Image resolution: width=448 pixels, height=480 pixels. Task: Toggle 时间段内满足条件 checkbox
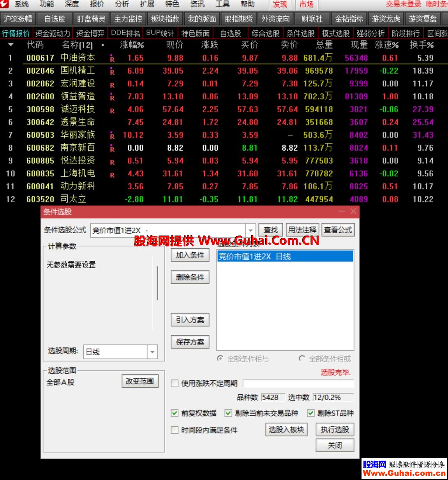coord(175,430)
